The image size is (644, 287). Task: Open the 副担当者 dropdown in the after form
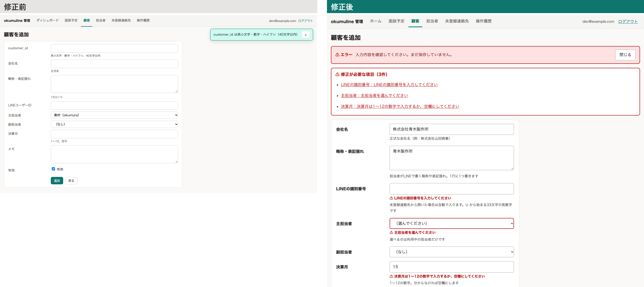[x=452, y=252]
